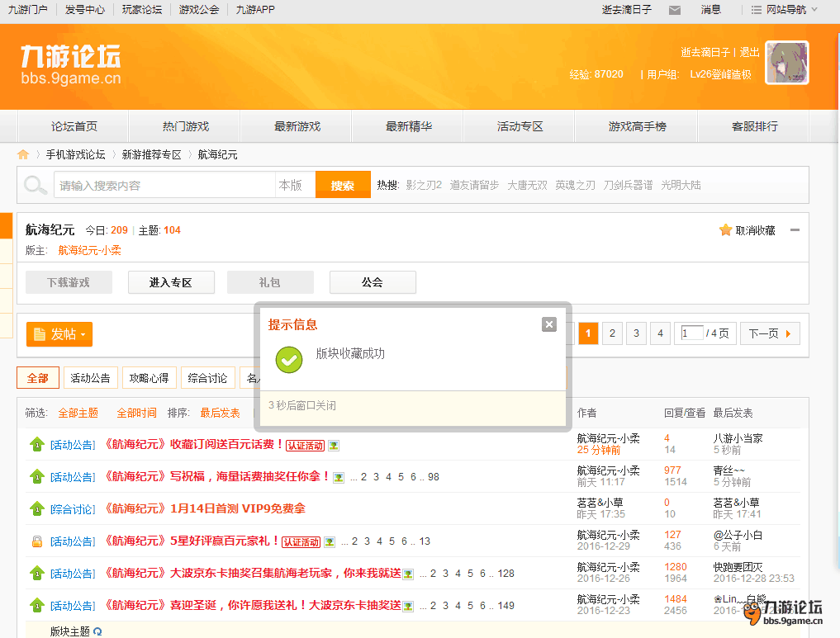The width and height of the screenshot is (840, 638).
Task: Click the green arrow icon of 1月14日首测 thread
Action: pyautogui.click(x=37, y=508)
